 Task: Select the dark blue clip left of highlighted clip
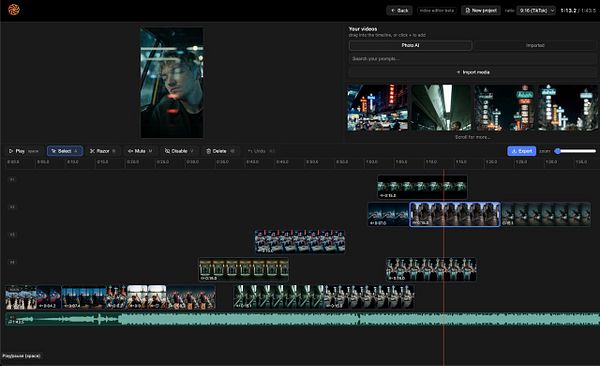click(x=388, y=214)
